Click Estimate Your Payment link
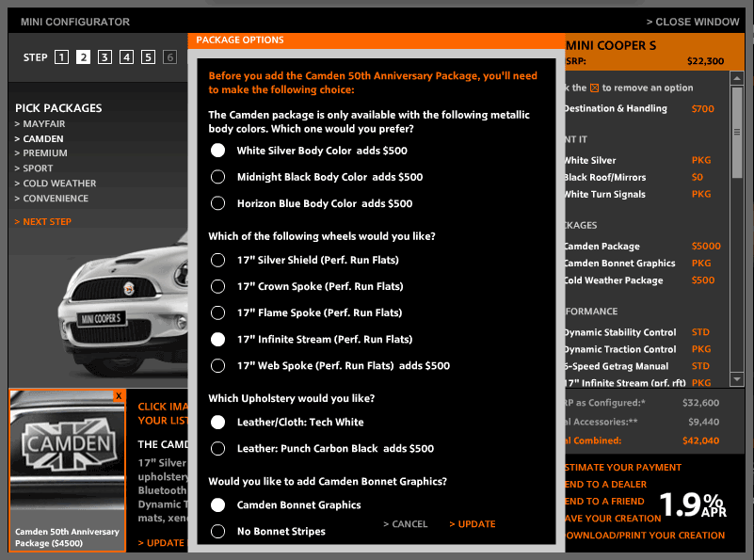 pos(623,467)
